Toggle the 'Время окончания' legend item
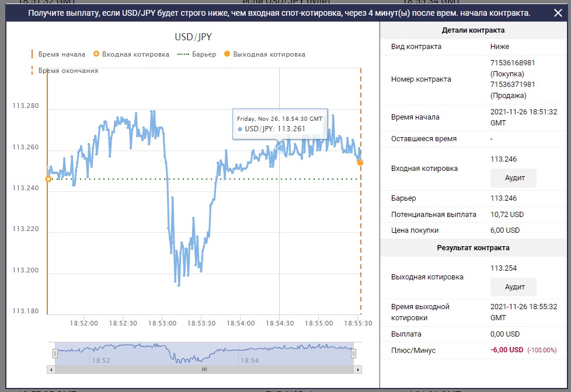Image resolution: width=571 pixels, height=392 pixels. (x=64, y=71)
